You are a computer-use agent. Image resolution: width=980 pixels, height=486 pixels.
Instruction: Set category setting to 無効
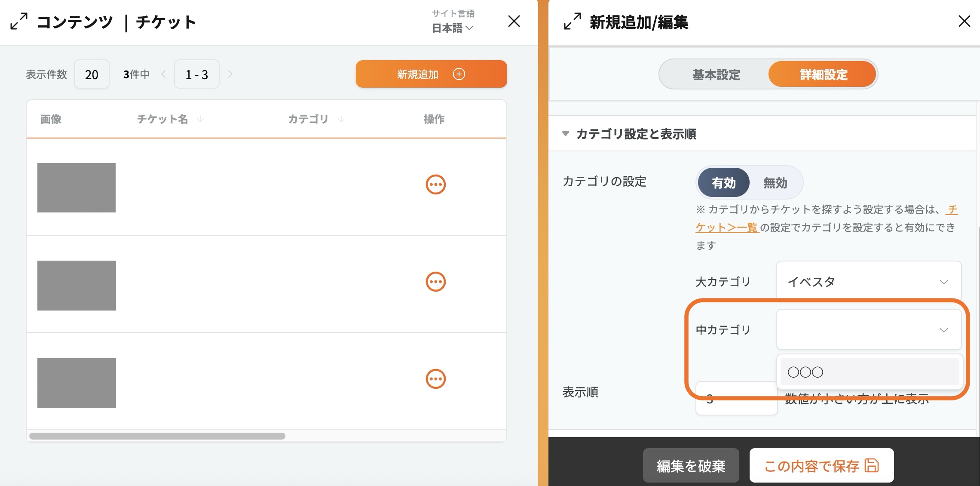pyautogui.click(x=775, y=183)
